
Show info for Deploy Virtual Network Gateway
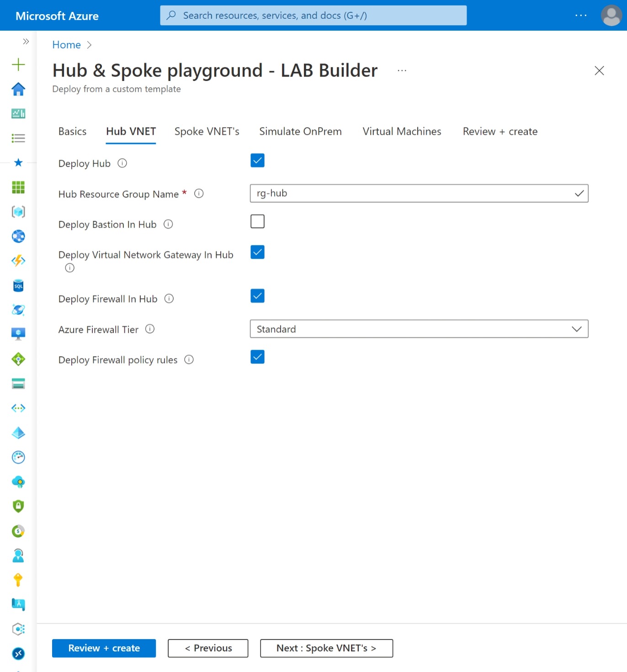point(69,268)
